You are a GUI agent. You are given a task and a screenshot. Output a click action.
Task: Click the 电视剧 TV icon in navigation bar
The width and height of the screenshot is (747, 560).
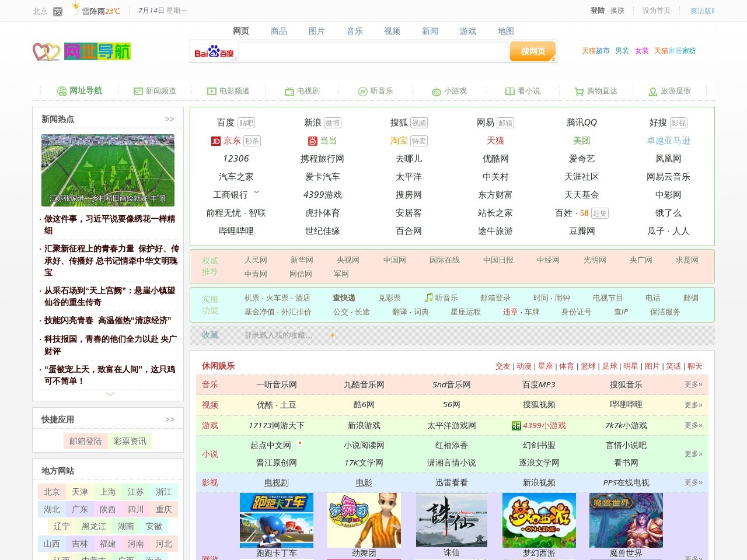(289, 92)
